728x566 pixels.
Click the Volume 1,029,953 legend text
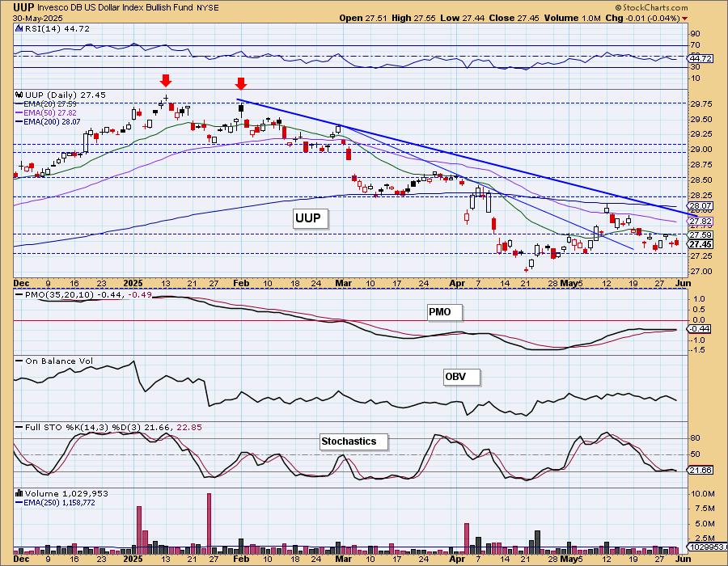pos(66,493)
